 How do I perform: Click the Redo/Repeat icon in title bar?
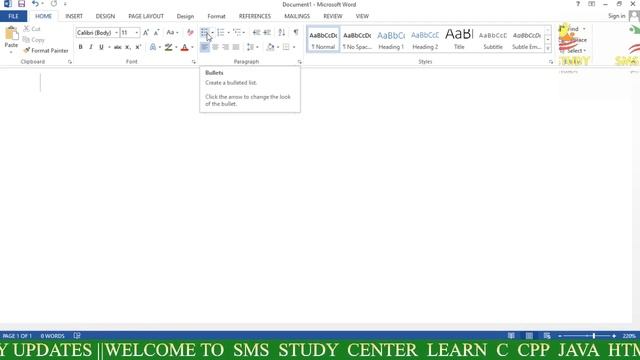[x=54, y=4]
